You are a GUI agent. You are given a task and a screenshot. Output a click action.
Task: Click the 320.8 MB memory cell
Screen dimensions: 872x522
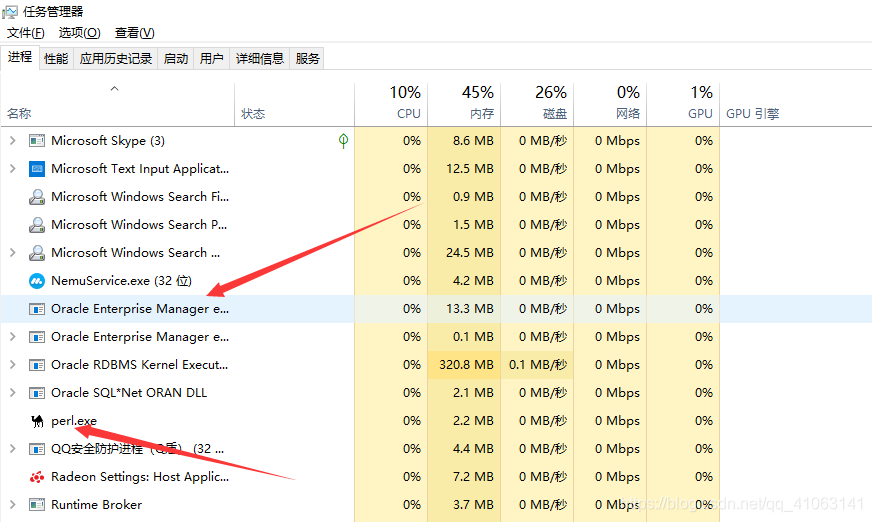click(464, 365)
